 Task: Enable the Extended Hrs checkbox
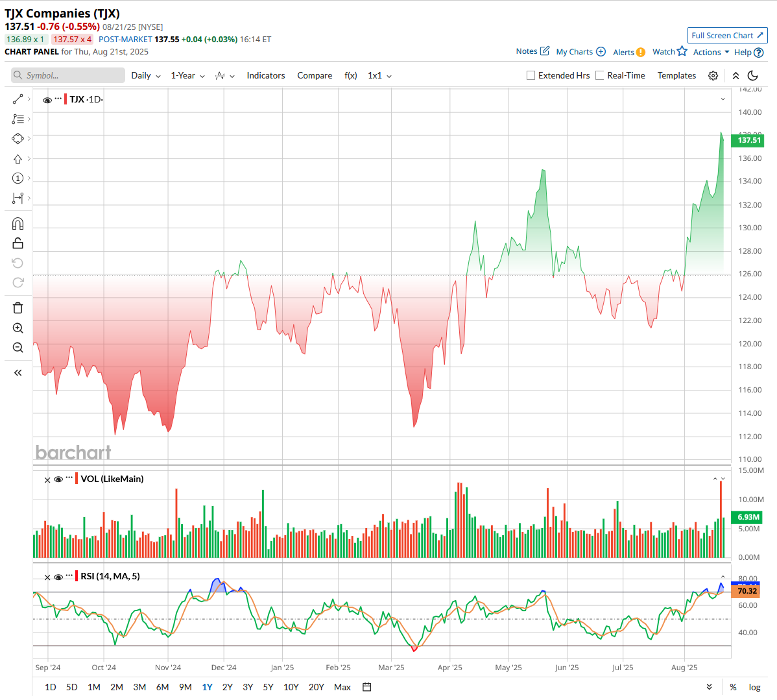(x=531, y=75)
